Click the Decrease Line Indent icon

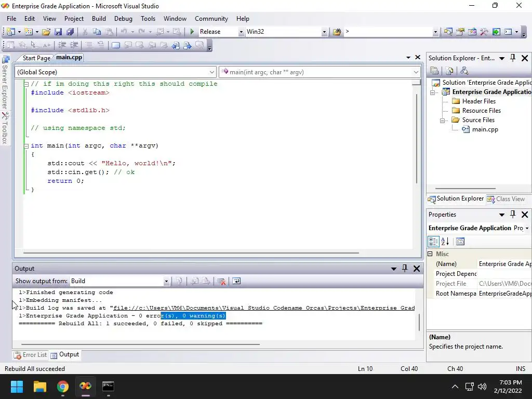62,45
